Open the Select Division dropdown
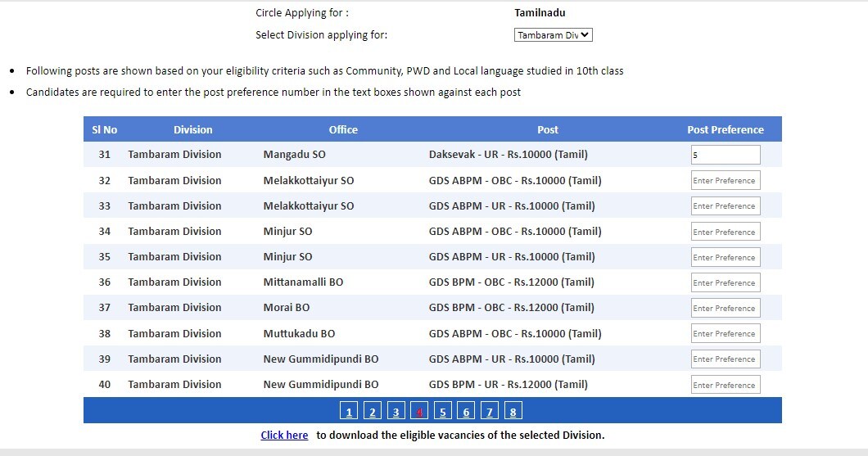The image size is (868, 456). point(553,35)
